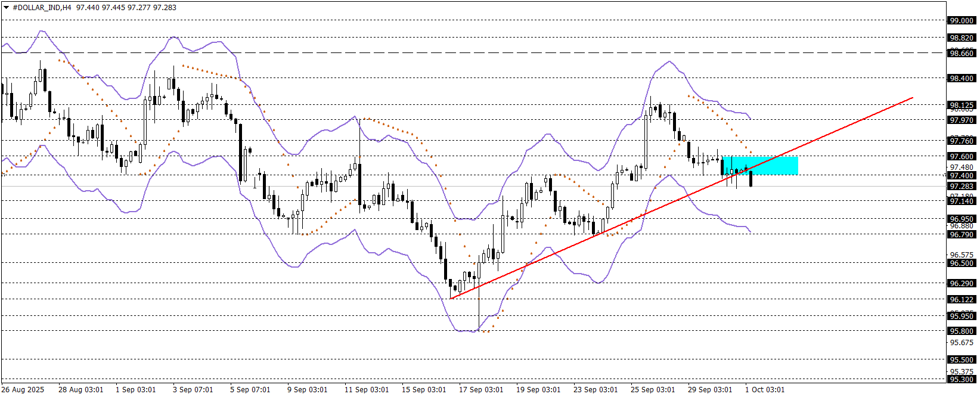Click the 96.122 price level label
The width and height of the screenshot is (980, 397).
pyautogui.click(x=961, y=299)
